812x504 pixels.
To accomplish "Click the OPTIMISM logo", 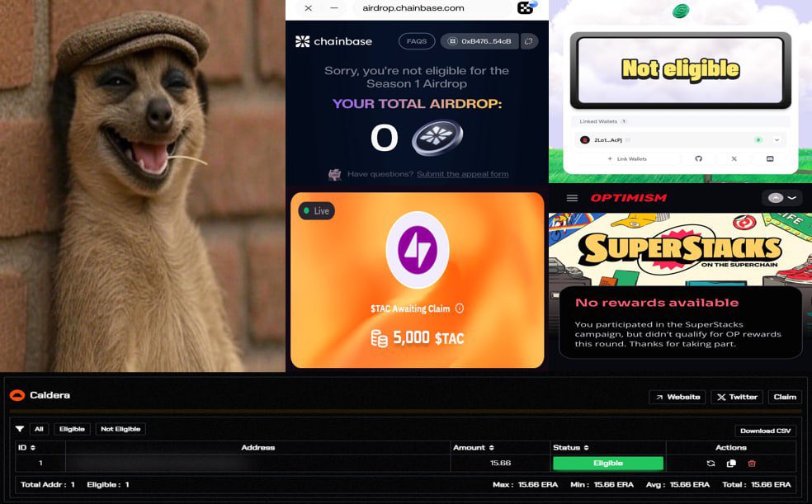I will click(x=629, y=198).
